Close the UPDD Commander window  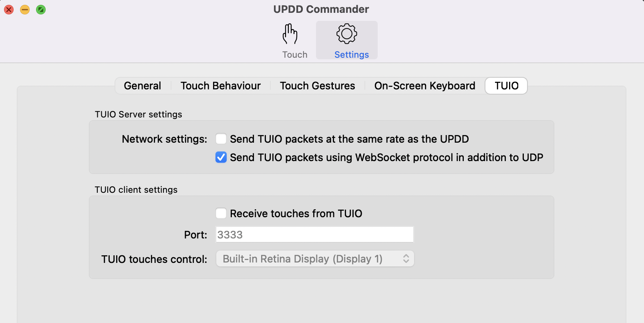tap(9, 10)
